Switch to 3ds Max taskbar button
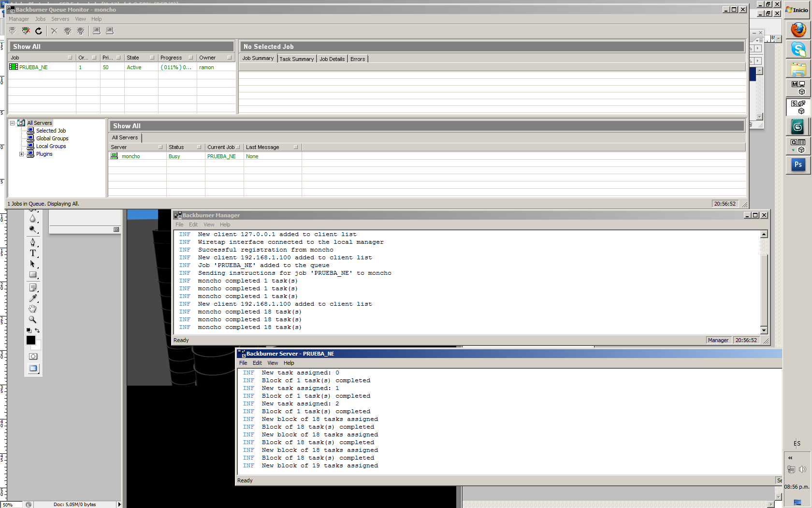 (x=798, y=127)
